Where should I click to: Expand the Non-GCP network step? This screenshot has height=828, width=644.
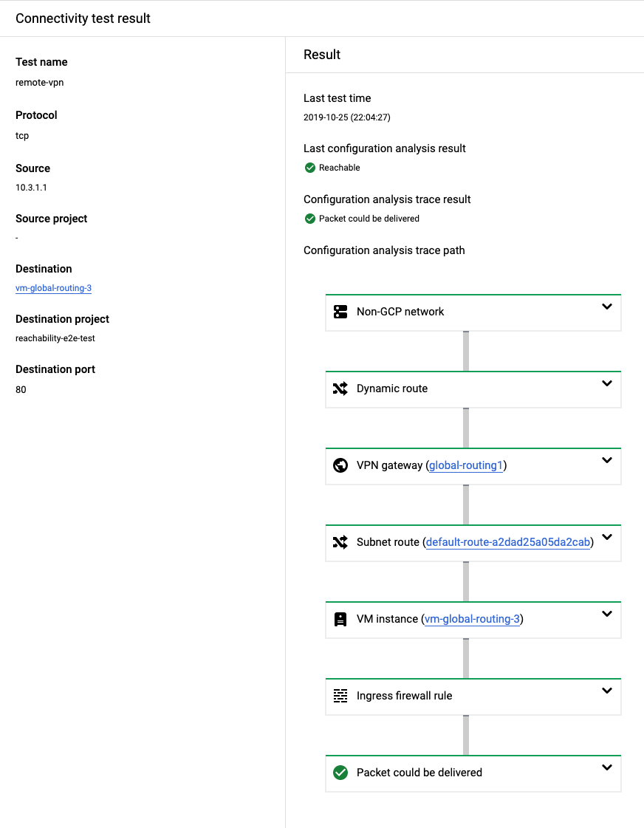pyautogui.click(x=607, y=307)
